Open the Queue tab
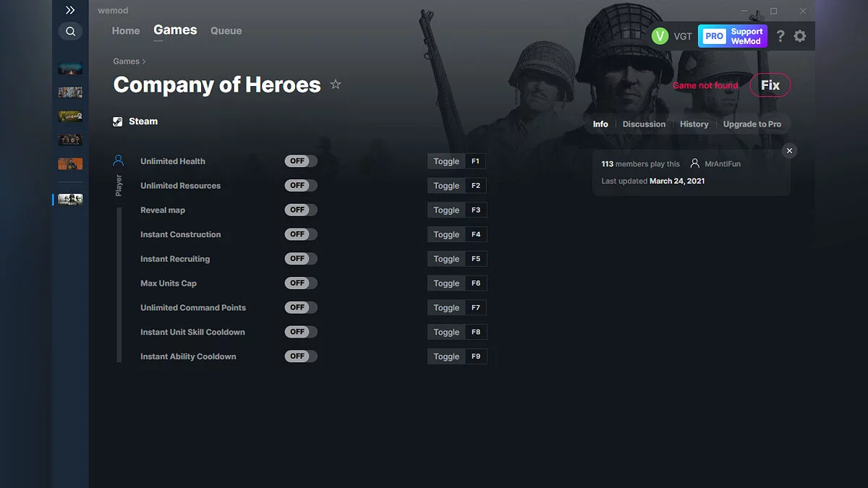The image size is (868, 488). (x=226, y=31)
